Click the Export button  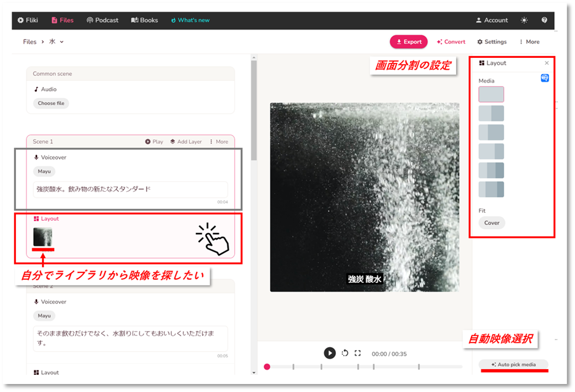[x=409, y=42]
